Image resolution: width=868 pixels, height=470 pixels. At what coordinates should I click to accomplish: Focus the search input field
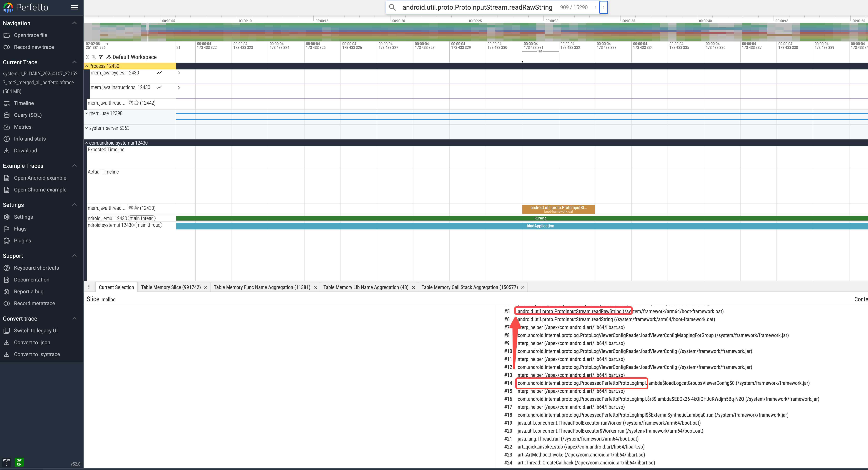click(x=477, y=7)
